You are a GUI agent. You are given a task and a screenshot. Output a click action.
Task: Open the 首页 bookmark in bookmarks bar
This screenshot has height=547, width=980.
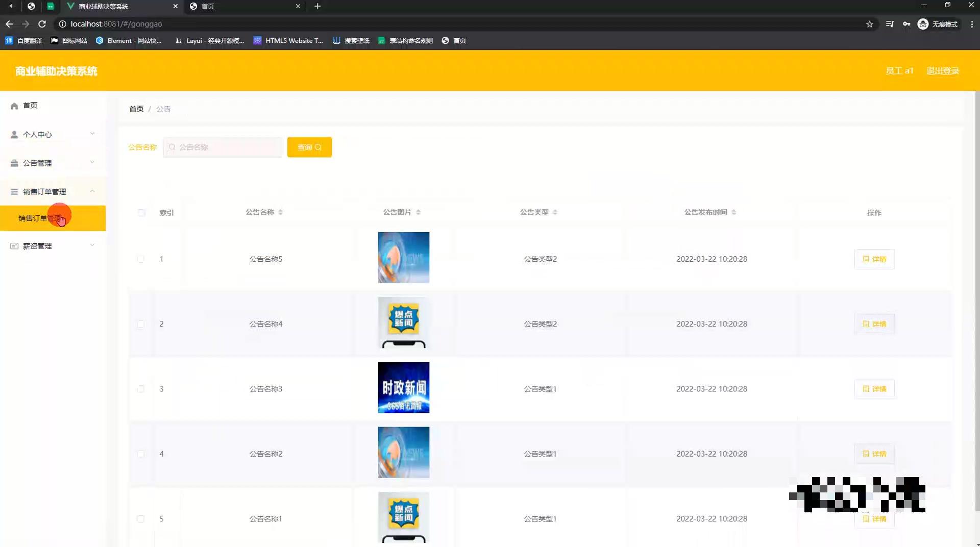tap(454, 40)
